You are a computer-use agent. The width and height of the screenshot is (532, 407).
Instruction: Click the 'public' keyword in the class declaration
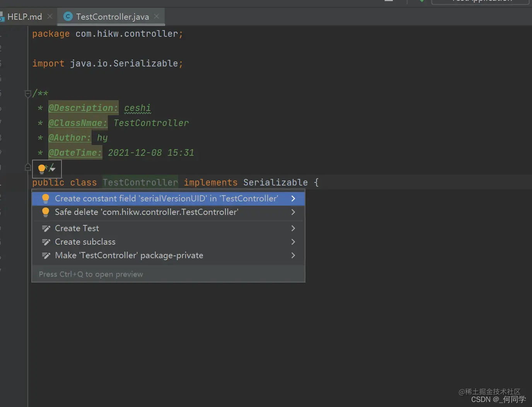(x=48, y=182)
